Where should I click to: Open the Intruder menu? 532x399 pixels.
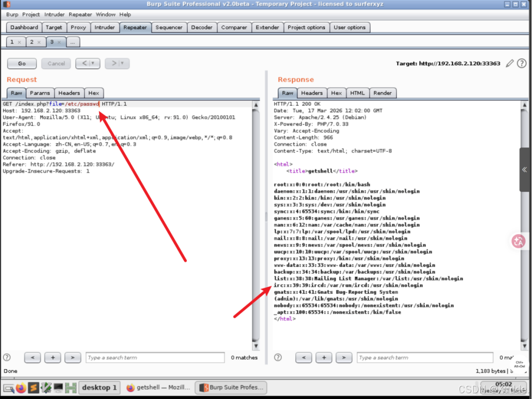click(x=54, y=14)
